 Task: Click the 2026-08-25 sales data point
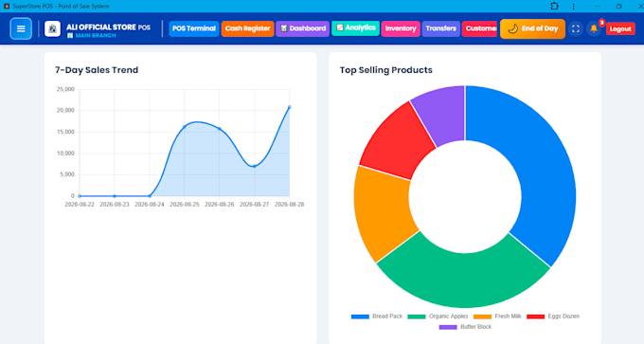(185, 127)
